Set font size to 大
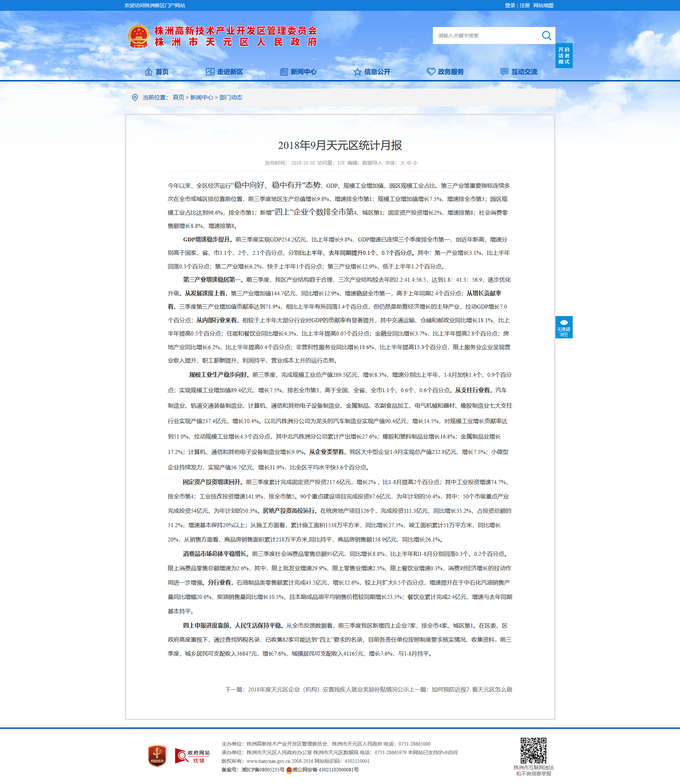The image size is (680, 784). pyautogui.click(x=402, y=163)
